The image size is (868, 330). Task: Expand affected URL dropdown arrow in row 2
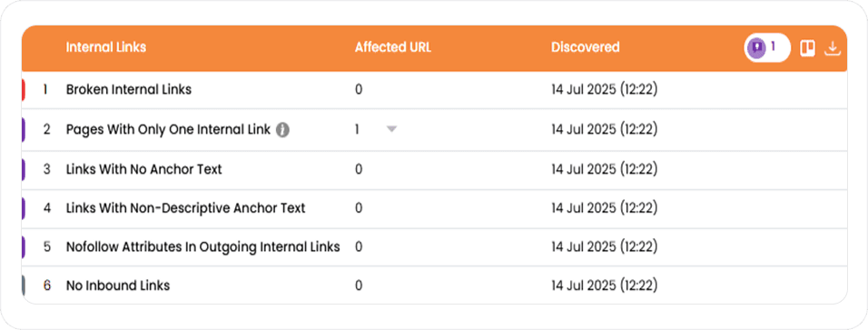[392, 130]
